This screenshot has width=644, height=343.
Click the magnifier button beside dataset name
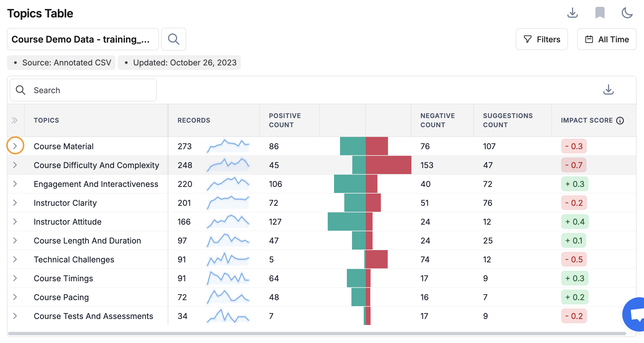point(174,39)
